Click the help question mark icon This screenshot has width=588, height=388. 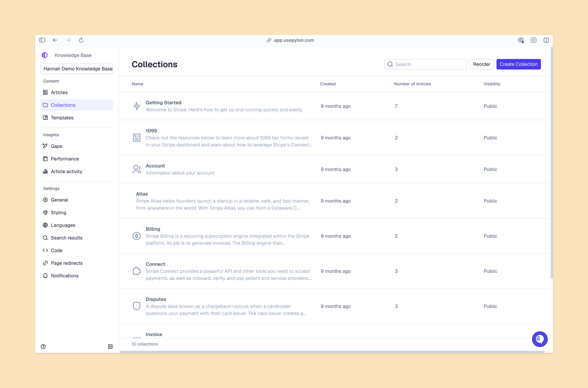pos(43,346)
